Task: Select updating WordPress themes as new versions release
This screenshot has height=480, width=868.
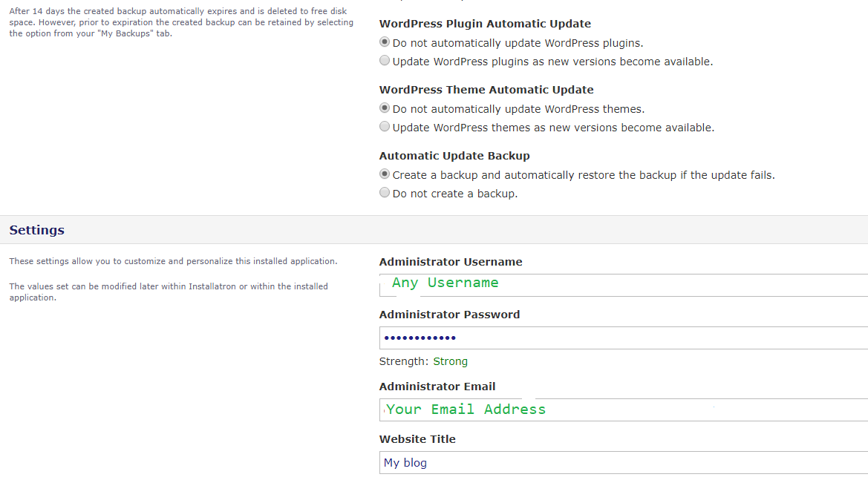Action: (385, 128)
